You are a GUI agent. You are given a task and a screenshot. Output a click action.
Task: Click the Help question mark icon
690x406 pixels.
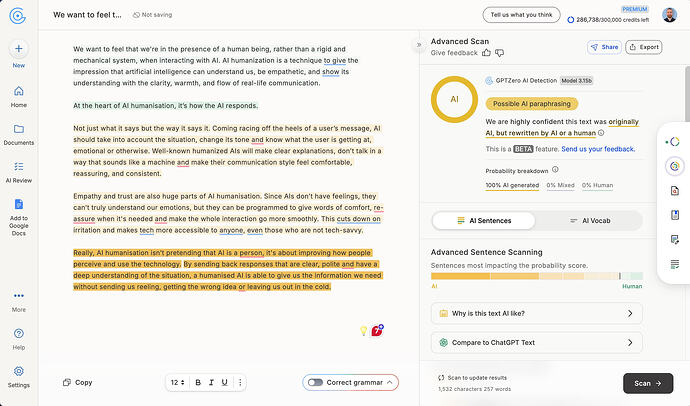click(18, 333)
